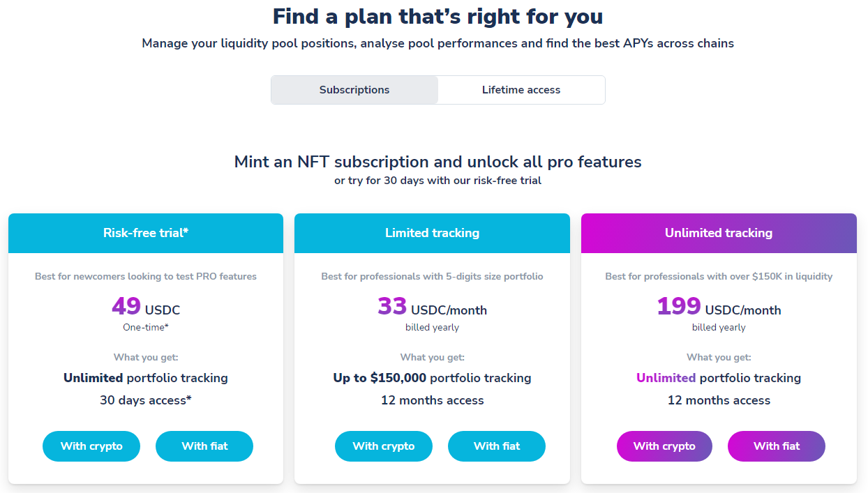Click the 'Mint an NFT subscription' heading
This screenshot has height=493, width=868.
(437, 162)
